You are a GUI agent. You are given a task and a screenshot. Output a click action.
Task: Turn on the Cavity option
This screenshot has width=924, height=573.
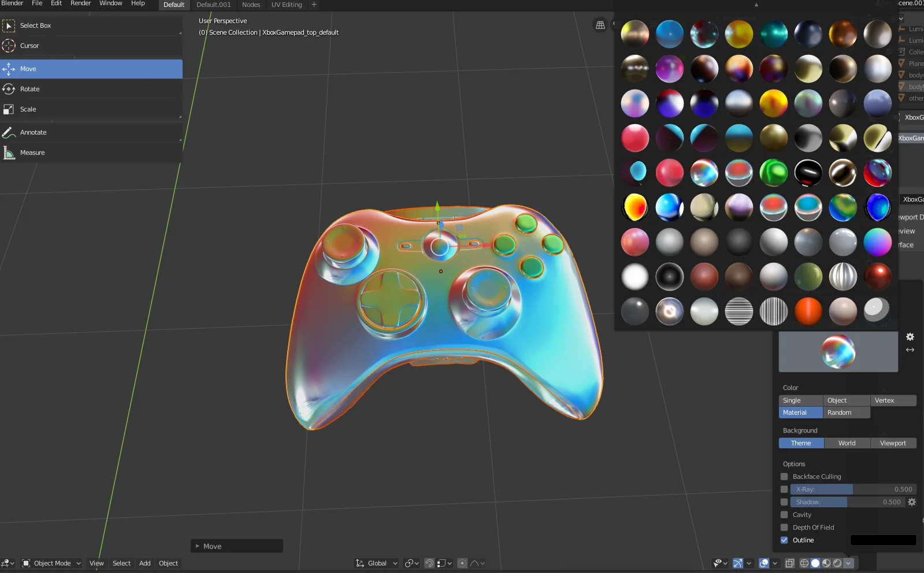[784, 515]
